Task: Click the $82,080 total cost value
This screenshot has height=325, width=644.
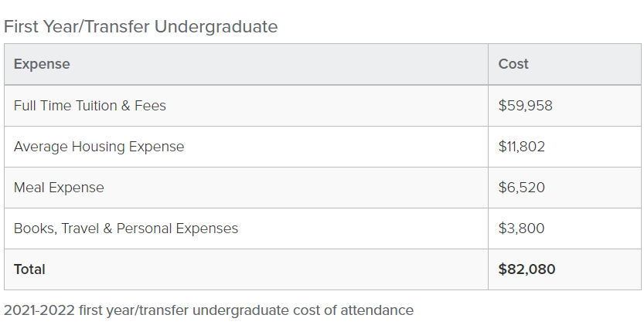Action: click(527, 269)
